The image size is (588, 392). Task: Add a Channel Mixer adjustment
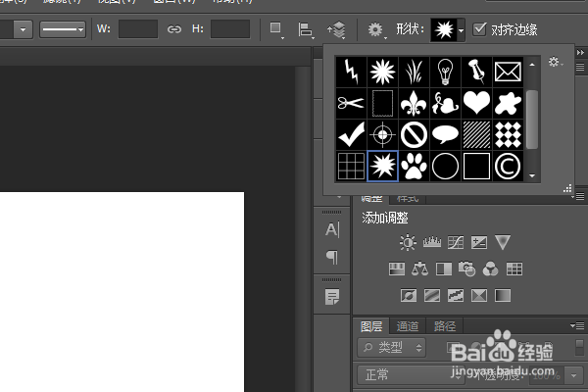(x=491, y=269)
